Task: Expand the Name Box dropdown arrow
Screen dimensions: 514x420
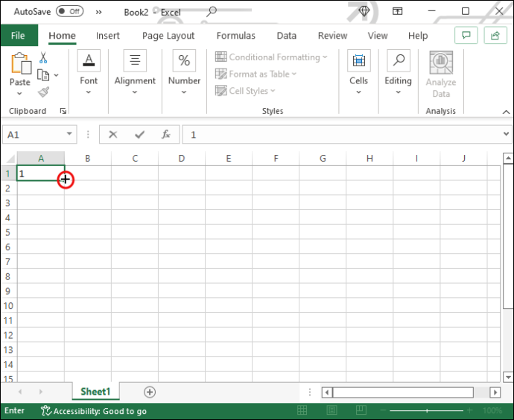Action: click(69, 133)
